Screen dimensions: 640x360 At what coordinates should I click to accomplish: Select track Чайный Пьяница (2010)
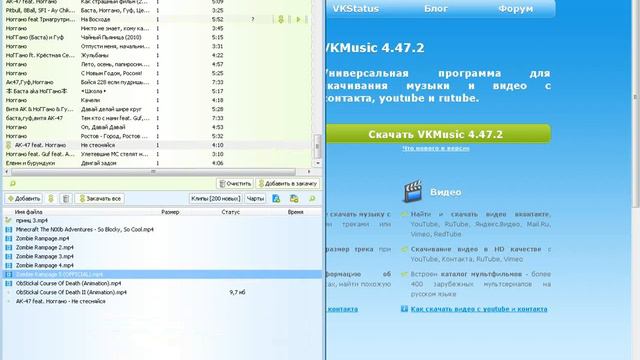click(111, 38)
